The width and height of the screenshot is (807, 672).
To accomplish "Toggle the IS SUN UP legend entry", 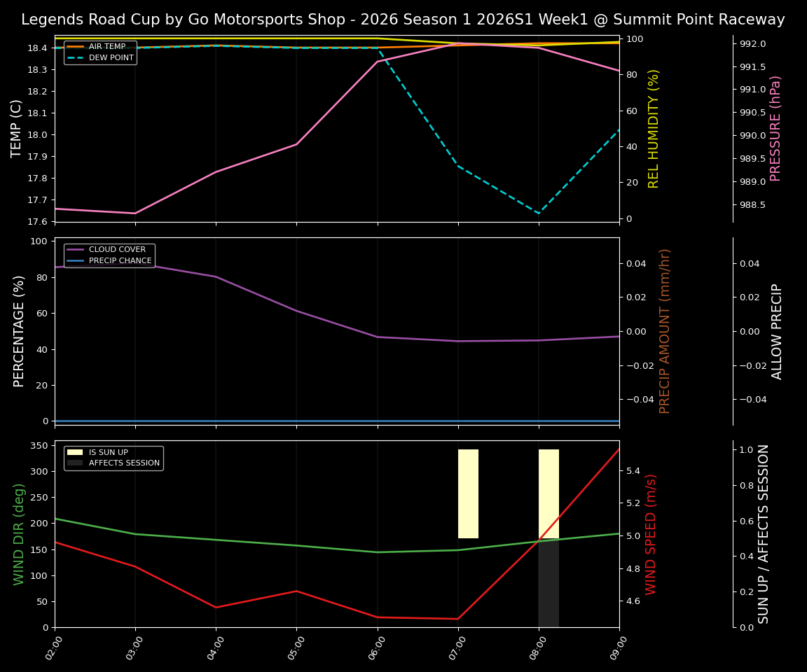I will point(109,452).
